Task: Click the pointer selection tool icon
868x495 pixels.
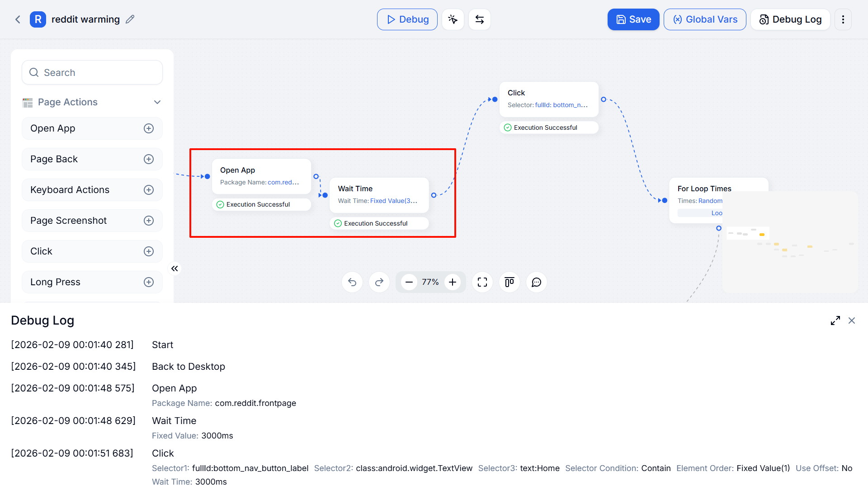Action: coord(453,19)
